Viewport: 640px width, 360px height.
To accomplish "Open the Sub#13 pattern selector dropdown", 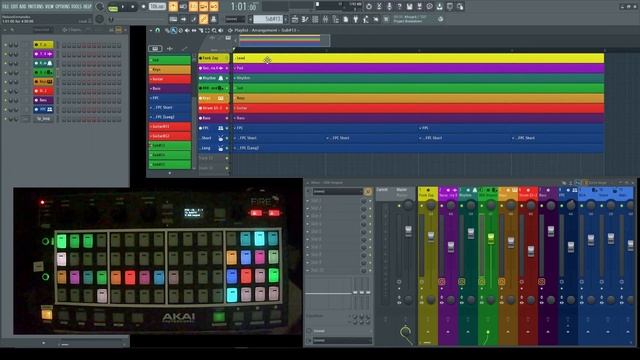I will pyautogui.click(x=267, y=19).
